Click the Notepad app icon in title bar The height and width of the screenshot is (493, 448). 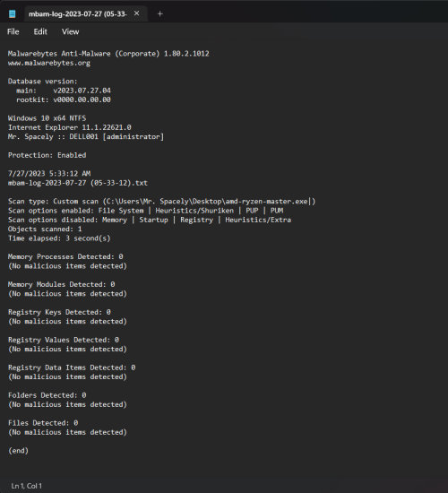13,13
